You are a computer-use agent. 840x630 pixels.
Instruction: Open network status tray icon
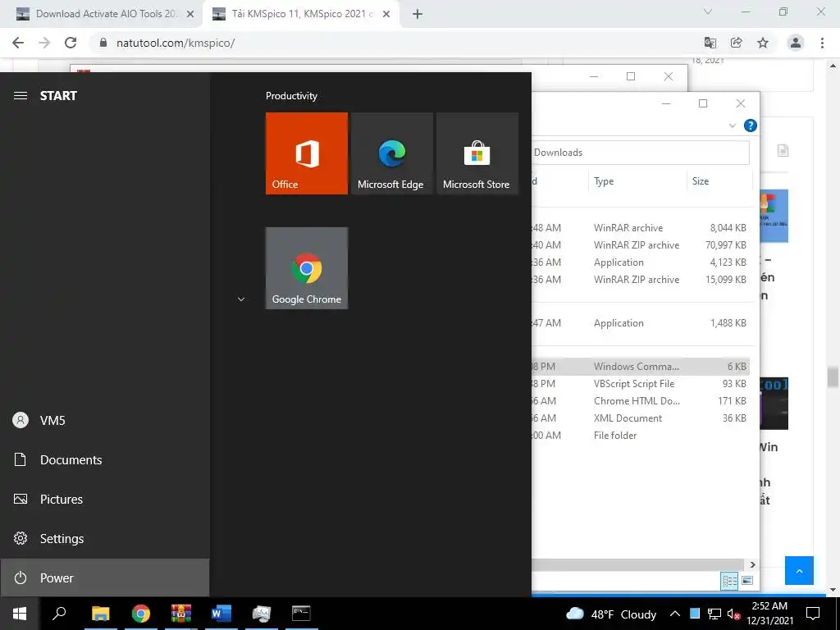pos(714,614)
